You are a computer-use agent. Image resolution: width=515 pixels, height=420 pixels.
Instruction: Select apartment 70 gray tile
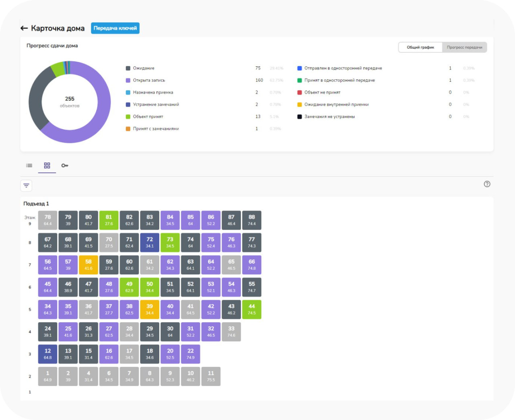point(109,243)
